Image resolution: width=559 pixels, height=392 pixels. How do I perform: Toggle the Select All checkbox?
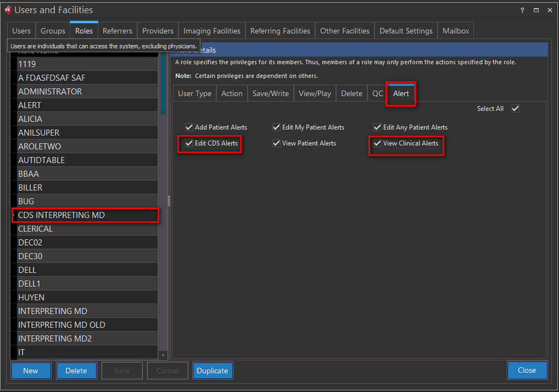click(x=515, y=109)
